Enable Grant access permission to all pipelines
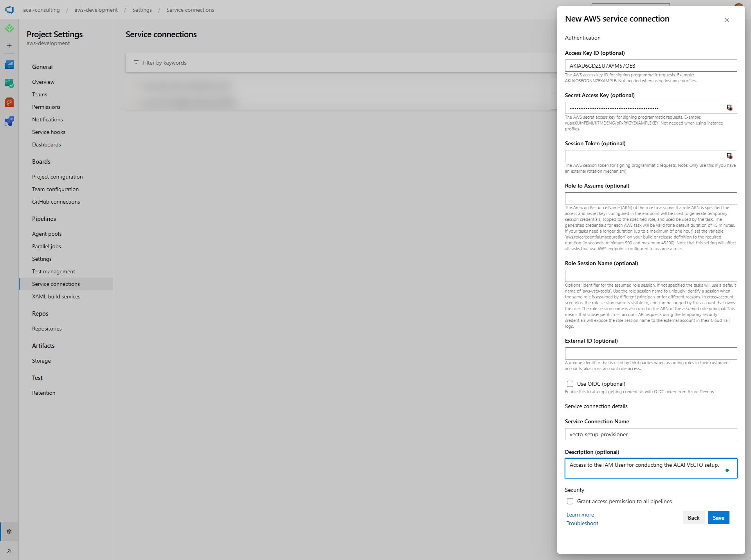 click(570, 501)
